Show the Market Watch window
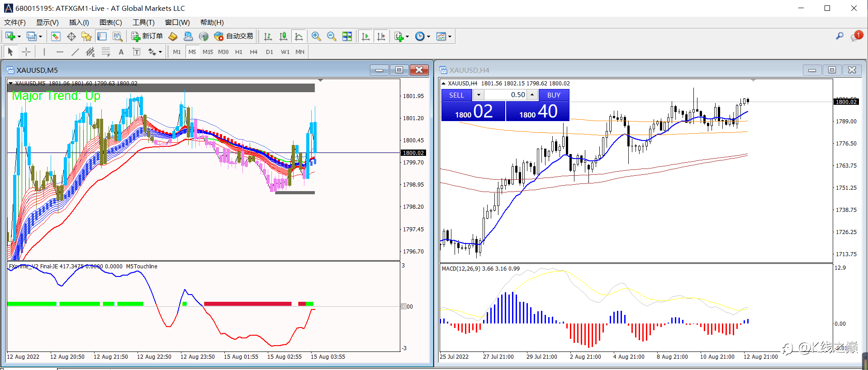The image size is (868, 370). (56, 37)
